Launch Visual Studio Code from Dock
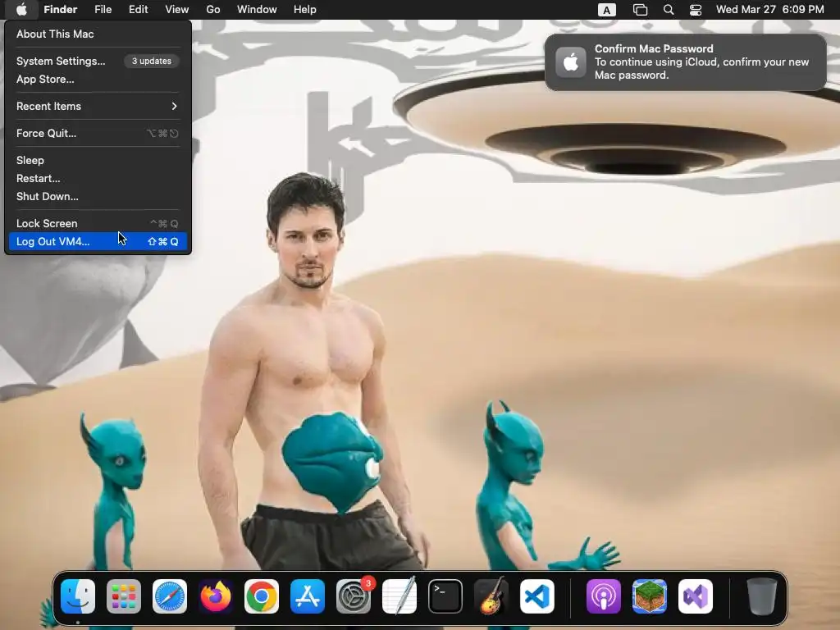The image size is (840, 630). [x=537, y=596]
